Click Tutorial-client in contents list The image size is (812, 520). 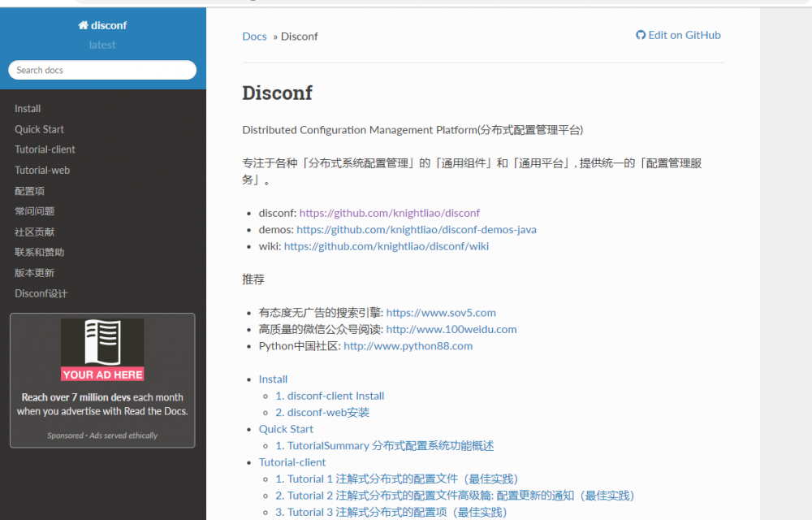click(292, 462)
